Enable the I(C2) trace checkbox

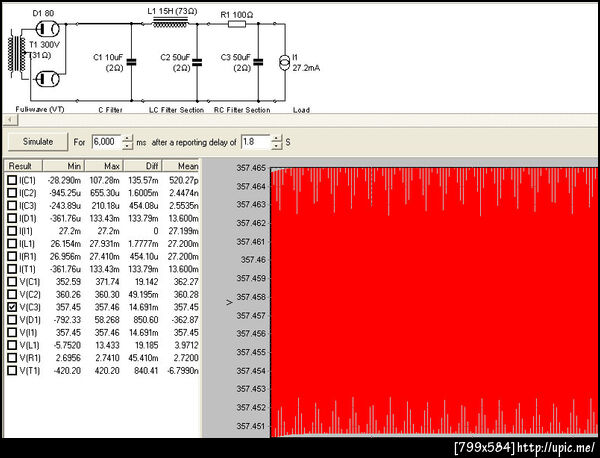pos(12,193)
